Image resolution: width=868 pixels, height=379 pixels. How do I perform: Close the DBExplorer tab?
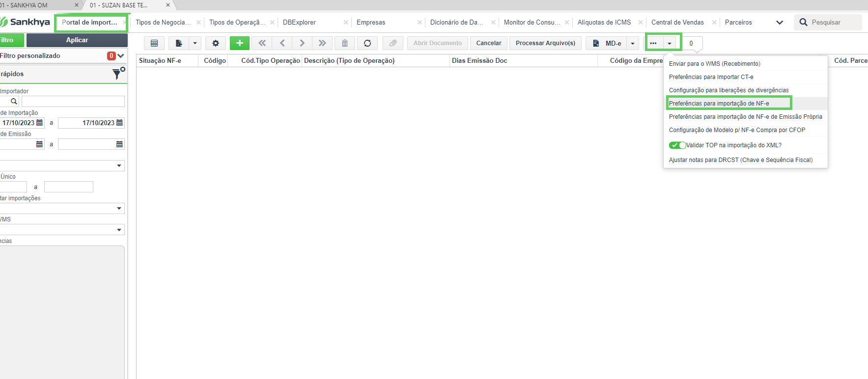click(x=346, y=23)
